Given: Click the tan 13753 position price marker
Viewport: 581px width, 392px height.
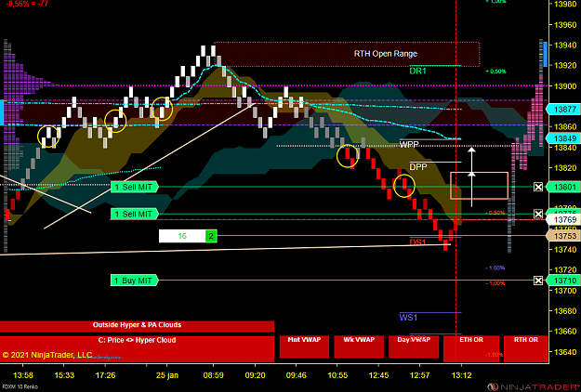Looking at the screenshot, I should pyautogui.click(x=563, y=236).
